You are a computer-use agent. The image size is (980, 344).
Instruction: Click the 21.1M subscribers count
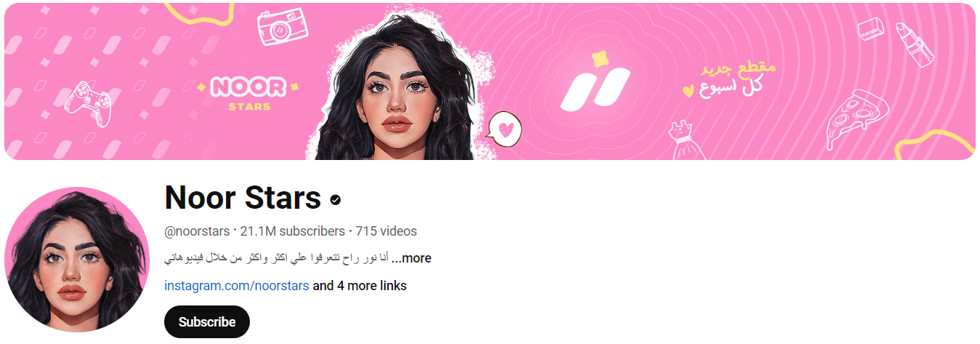click(293, 231)
